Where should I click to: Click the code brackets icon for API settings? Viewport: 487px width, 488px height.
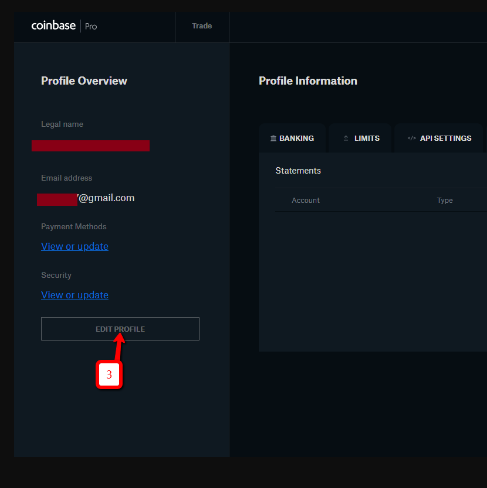pos(412,138)
